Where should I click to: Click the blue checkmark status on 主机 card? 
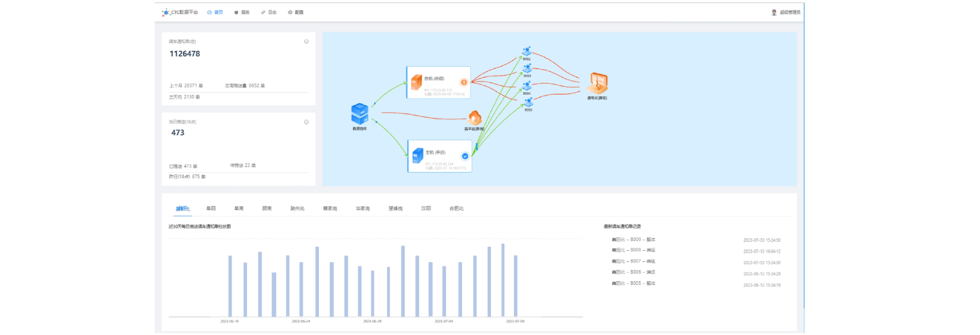coord(464,156)
